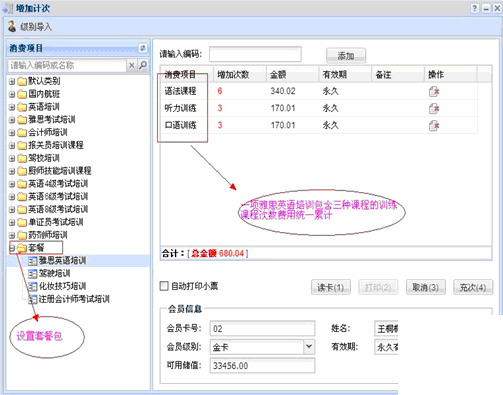Click the 级别导入 user icon
This screenshot has width=503, height=395.
pos(12,26)
